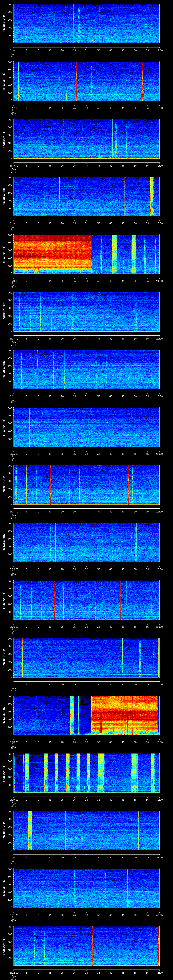The width and height of the screenshot is (173, 980).
Task: Click the 21:00 end time label
Action: [x=159, y=281]
